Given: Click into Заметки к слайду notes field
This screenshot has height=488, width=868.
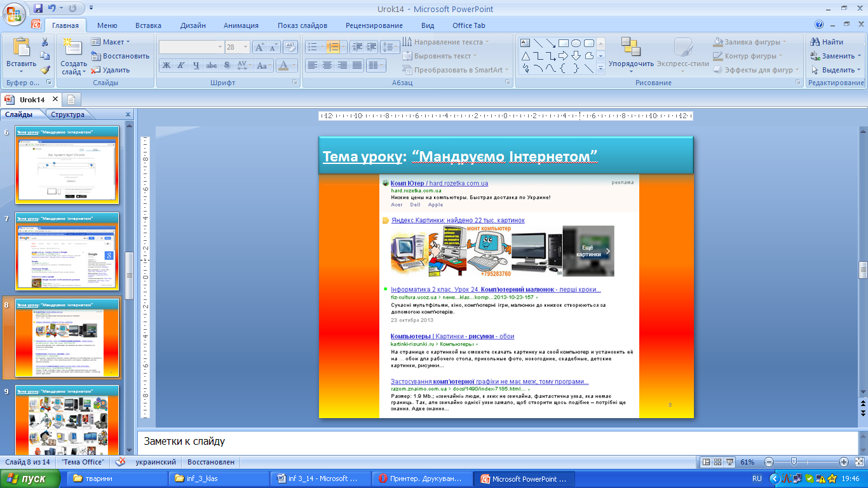Looking at the screenshot, I should tap(497, 442).
